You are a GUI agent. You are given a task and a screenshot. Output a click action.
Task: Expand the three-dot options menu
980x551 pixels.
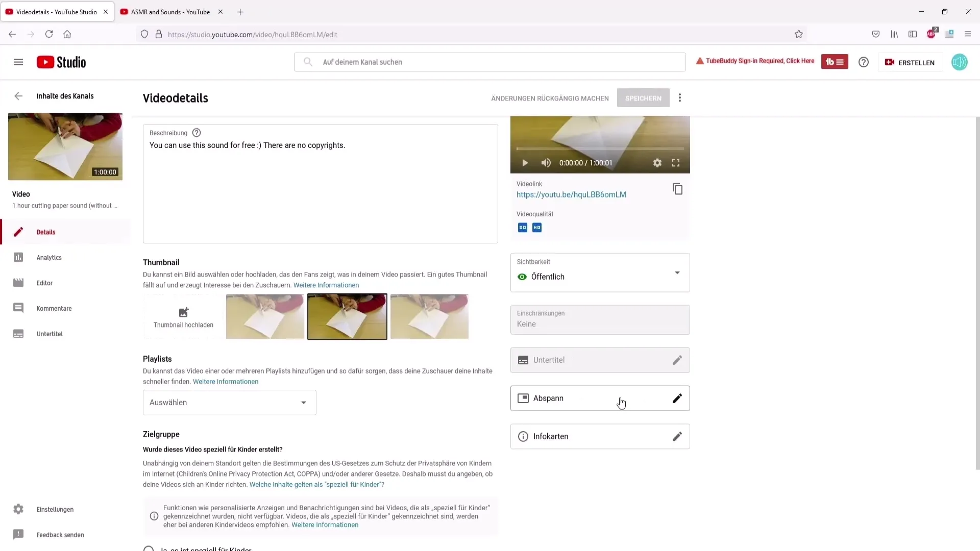[x=680, y=97]
